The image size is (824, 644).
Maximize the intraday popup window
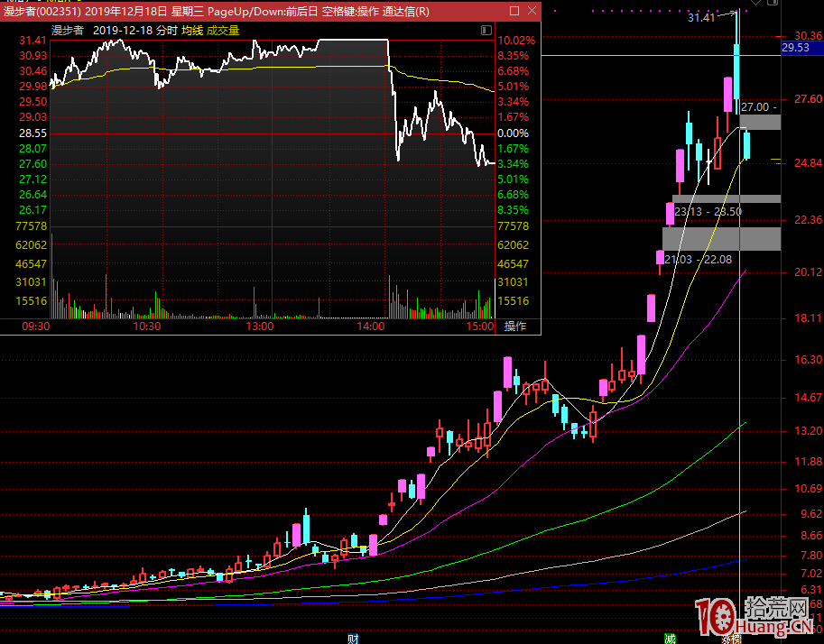coord(514,12)
